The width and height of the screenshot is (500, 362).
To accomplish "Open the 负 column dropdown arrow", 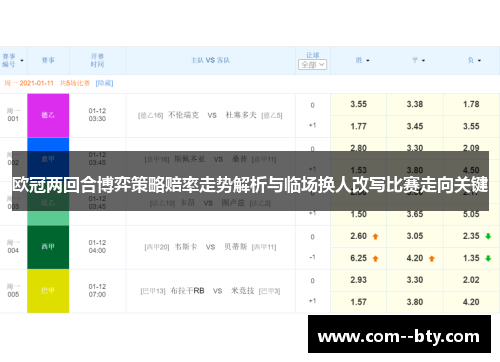I will [479, 61].
